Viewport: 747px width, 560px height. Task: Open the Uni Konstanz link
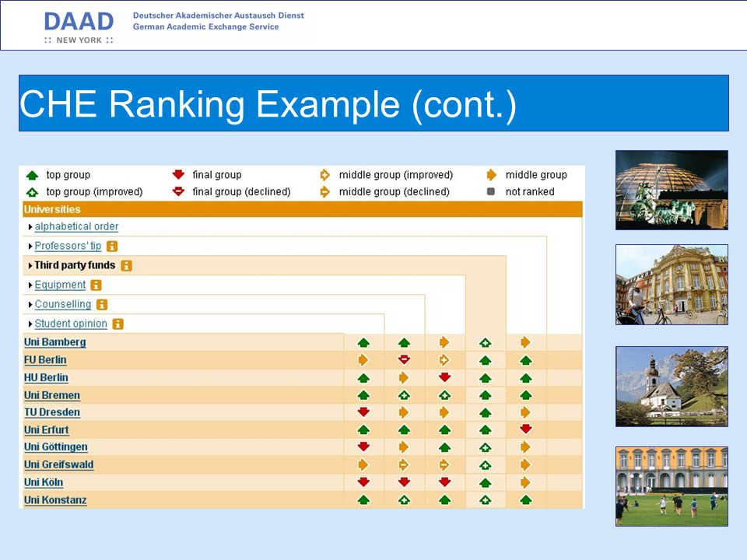55,500
